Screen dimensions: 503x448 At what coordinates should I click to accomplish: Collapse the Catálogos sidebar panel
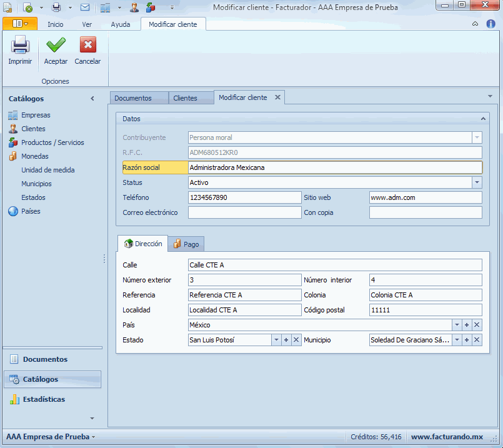[x=92, y=99]
